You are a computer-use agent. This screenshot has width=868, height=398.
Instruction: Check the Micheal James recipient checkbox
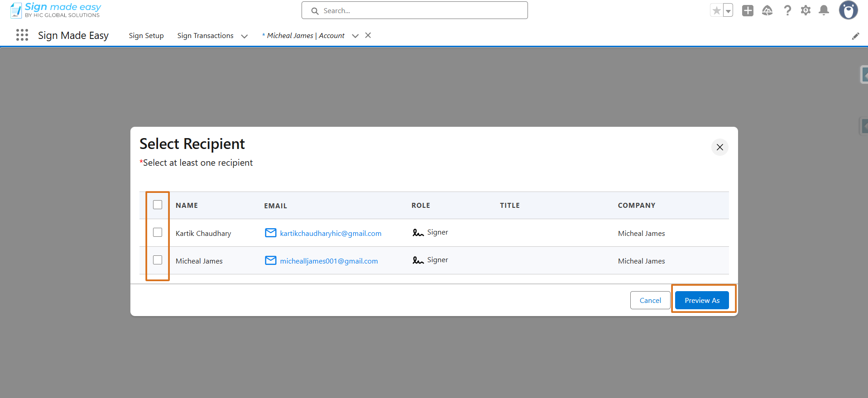point(158,260)
